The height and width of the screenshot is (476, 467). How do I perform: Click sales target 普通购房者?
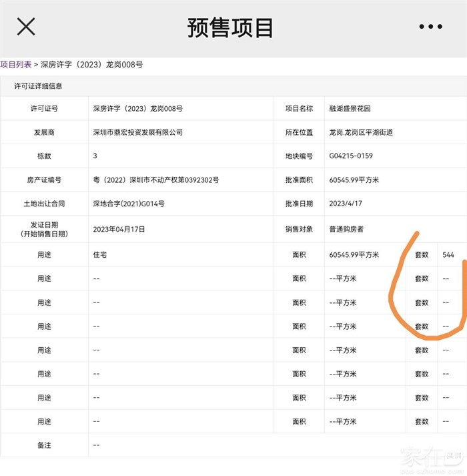346,229
